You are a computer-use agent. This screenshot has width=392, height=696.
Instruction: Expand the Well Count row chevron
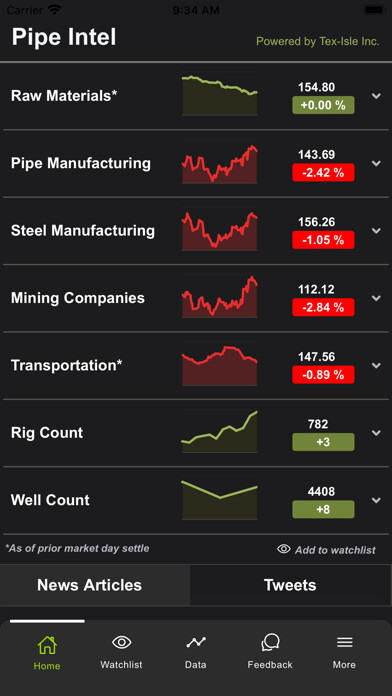[376, 500]
